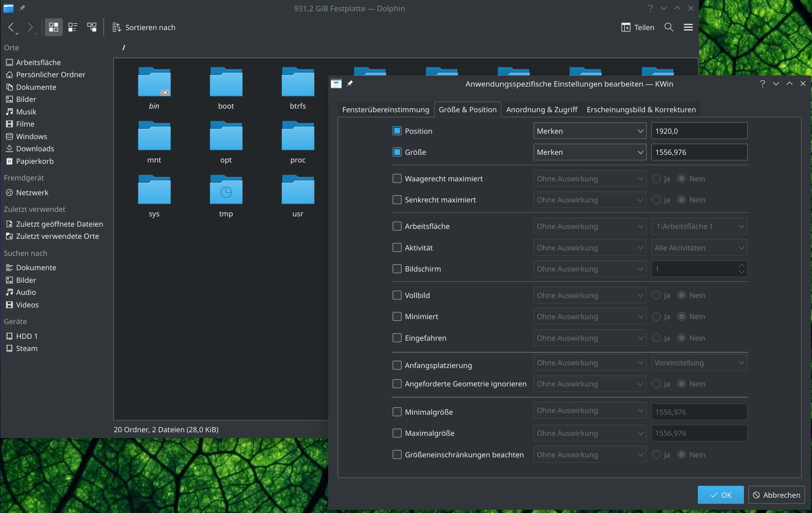
Task: Tick the Arbeitsfläche rule checkbox
Action: click(x=397, y=226)
